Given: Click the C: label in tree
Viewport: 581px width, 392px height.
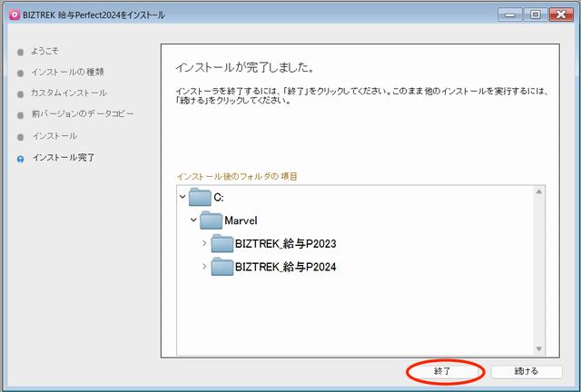Looking at the screenshot, I should click(219, 198).
